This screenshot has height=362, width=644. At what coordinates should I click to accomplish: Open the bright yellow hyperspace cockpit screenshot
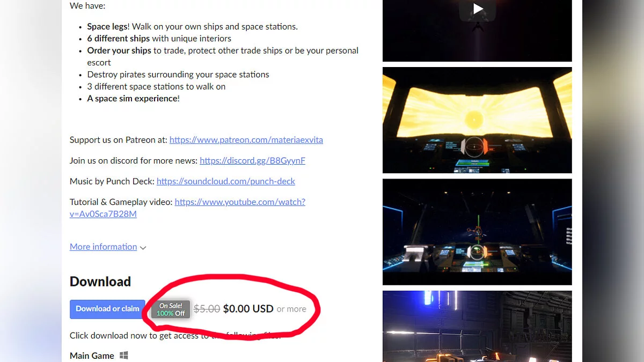(x=477, y=120)
